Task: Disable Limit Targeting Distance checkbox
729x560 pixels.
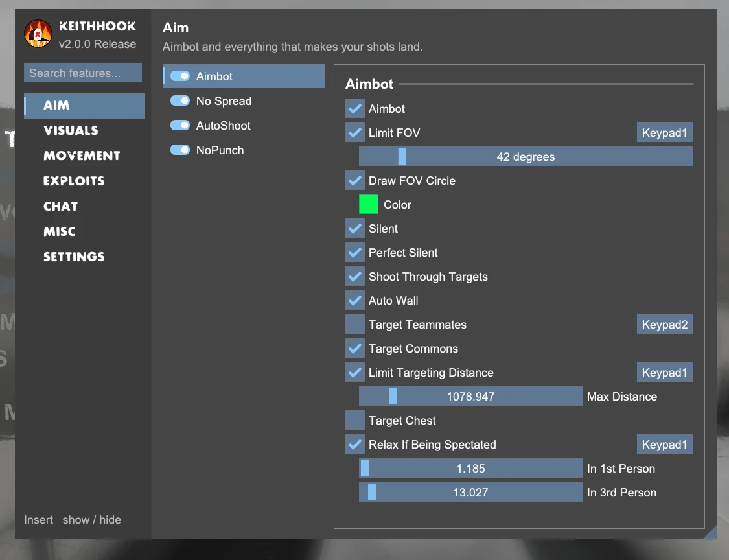Action: click(355, 372)
